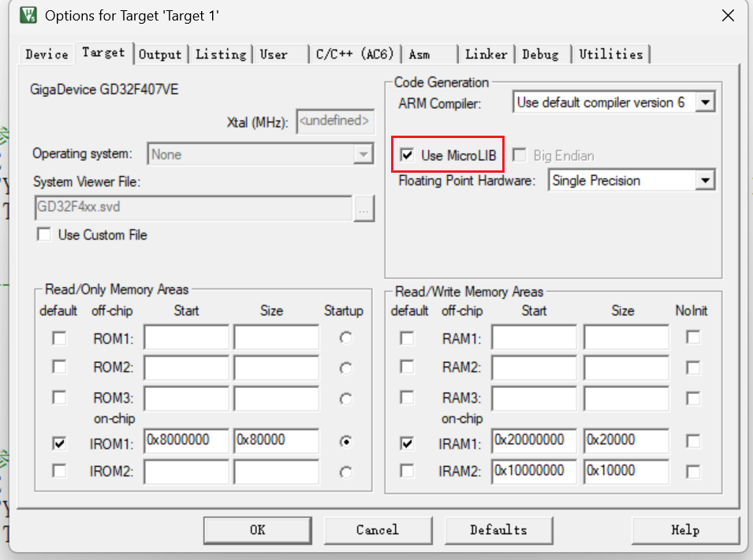Check the IROM2 default checkbox
Screen dimensions: 753x560
[59, 471]
